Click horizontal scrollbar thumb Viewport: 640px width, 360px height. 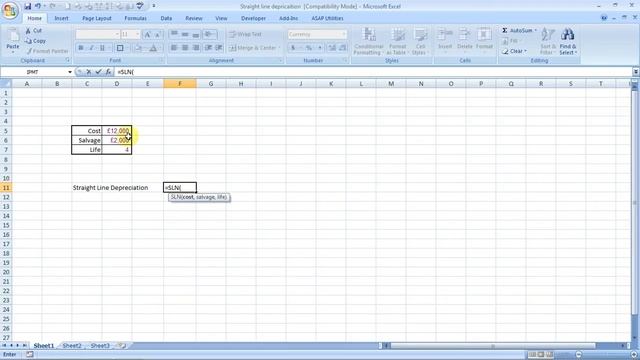[x=493, y=346]
